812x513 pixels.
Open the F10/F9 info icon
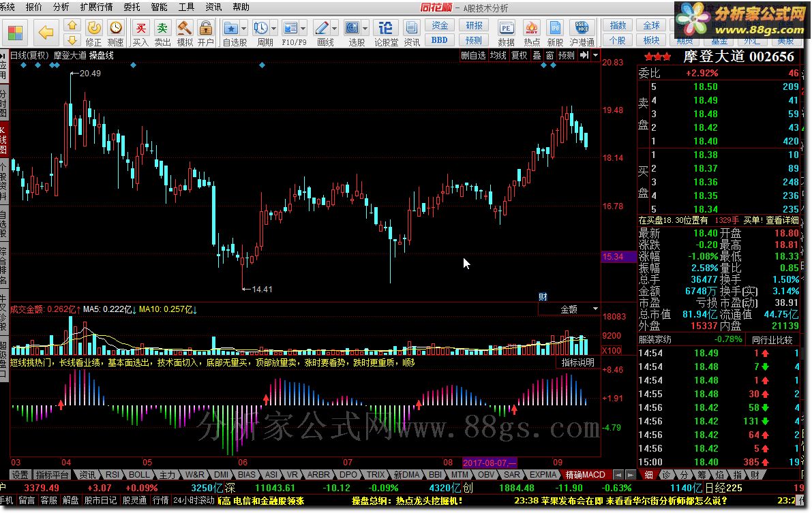click(x=290, y=27)
